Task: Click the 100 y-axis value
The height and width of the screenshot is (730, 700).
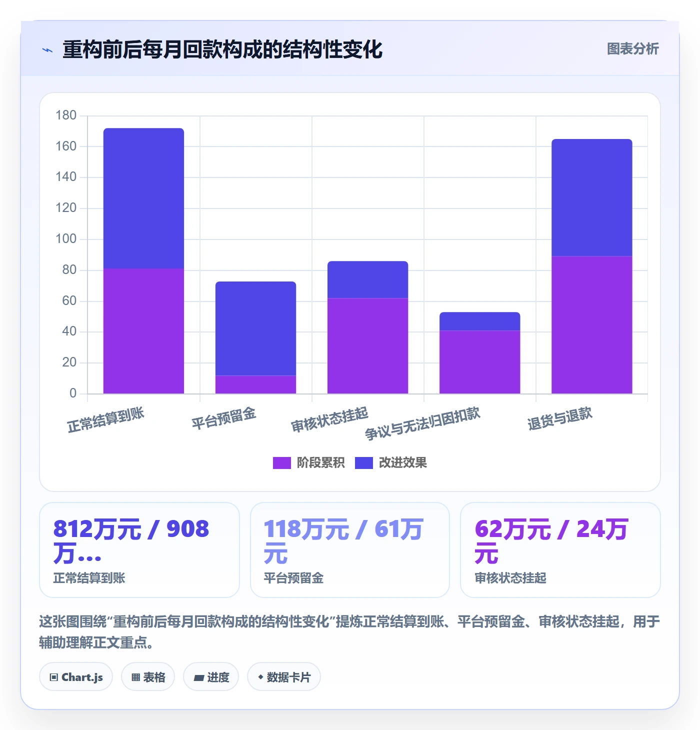Action: (x=66, y=239)
